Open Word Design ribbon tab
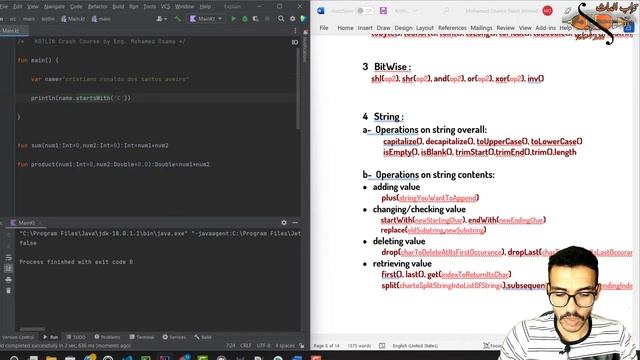This screenshot has height=360, width=640. [x=403, y=28]
